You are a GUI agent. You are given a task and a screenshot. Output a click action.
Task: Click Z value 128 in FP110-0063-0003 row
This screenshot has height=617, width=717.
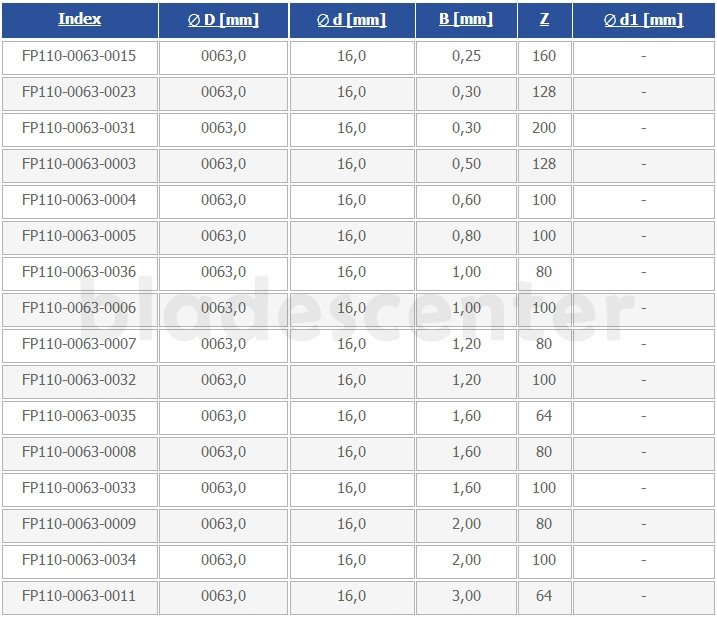544,164
